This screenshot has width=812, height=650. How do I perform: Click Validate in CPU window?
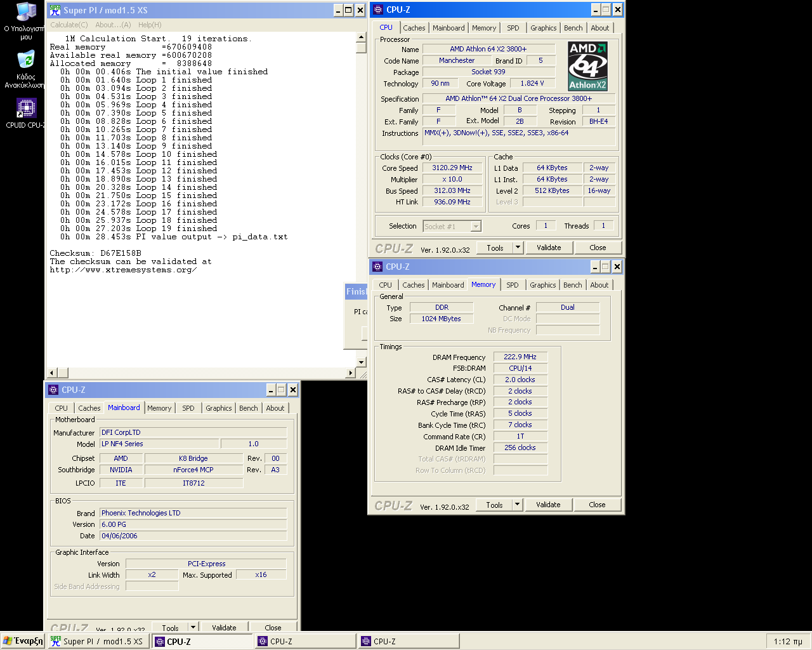(549, 248)
